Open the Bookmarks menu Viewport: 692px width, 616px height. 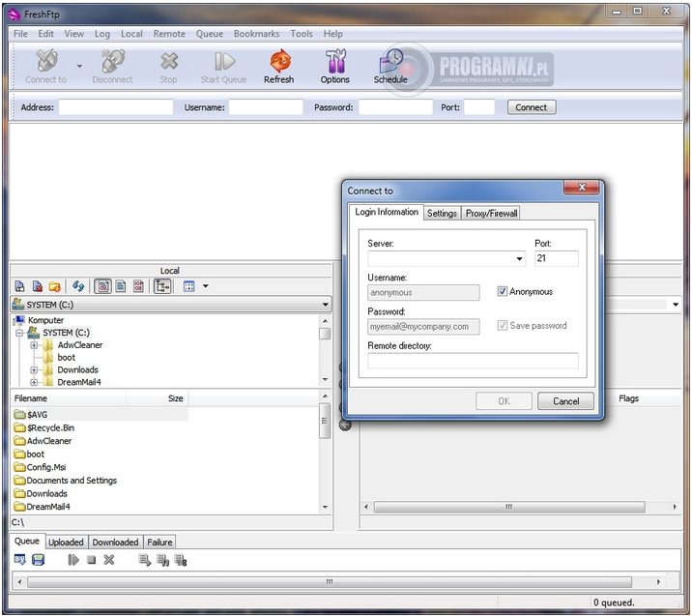256,34
